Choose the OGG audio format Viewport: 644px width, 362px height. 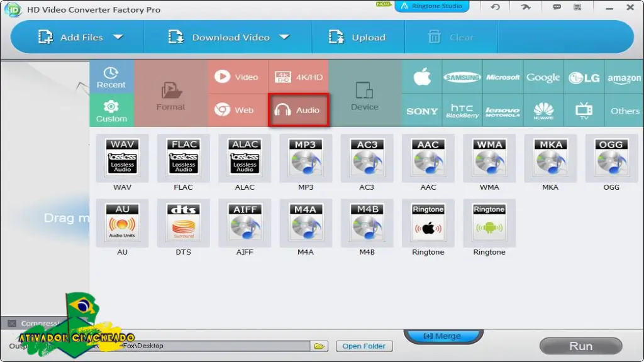point(611,158)
